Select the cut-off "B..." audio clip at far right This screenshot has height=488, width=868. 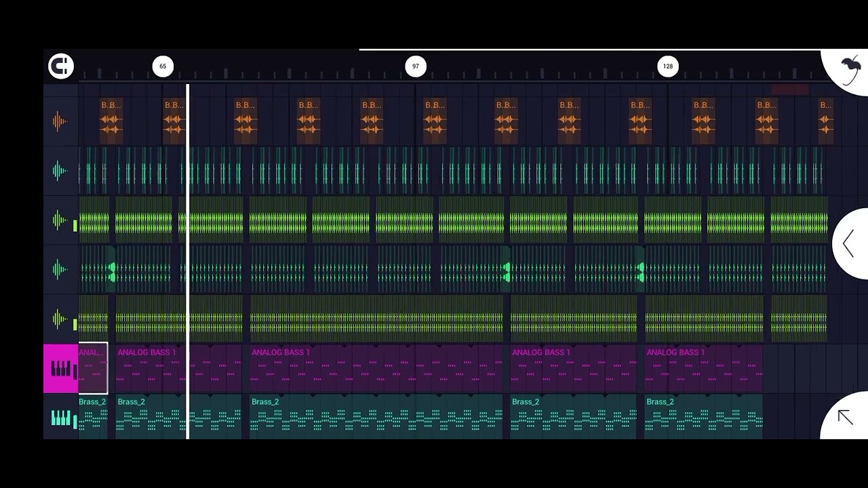tap(825, 122)
